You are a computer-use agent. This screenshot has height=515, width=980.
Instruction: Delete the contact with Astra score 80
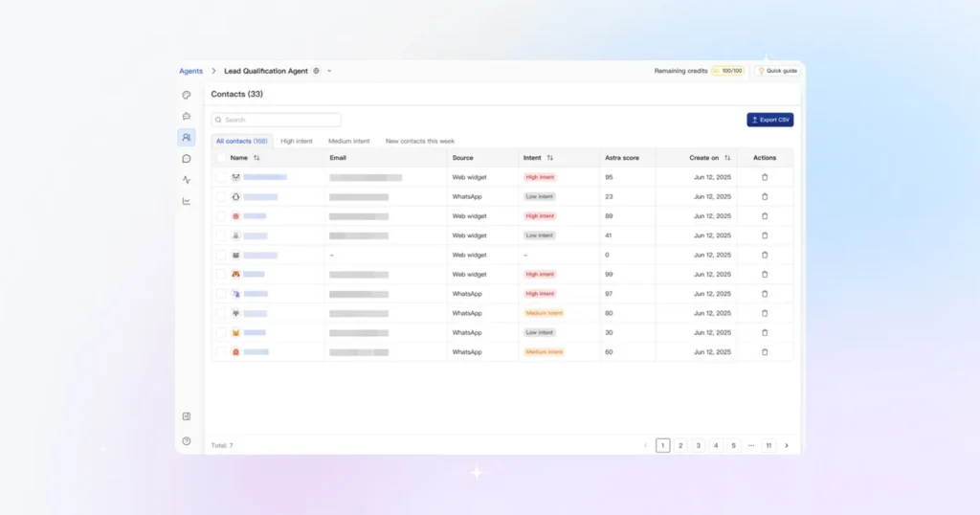point(765,313)
